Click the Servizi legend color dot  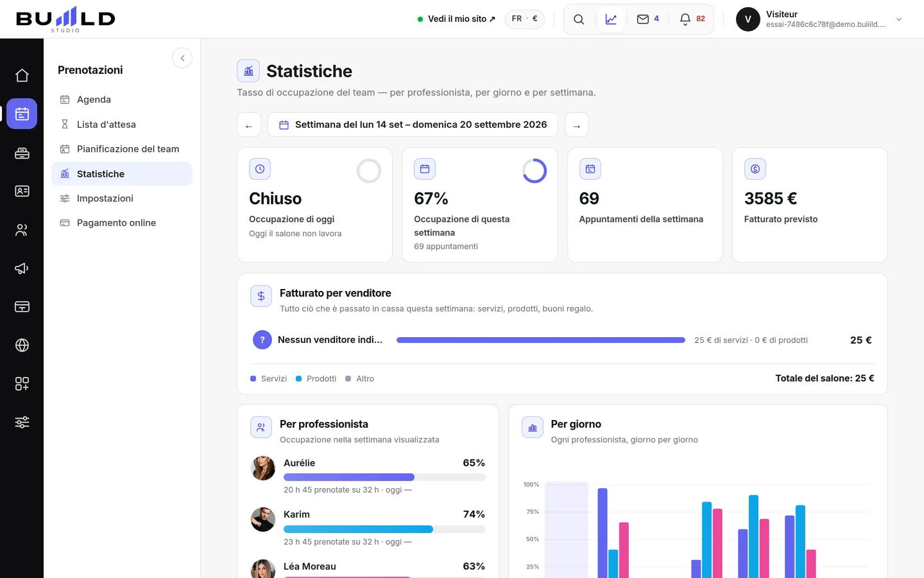[x=253, y=379]
